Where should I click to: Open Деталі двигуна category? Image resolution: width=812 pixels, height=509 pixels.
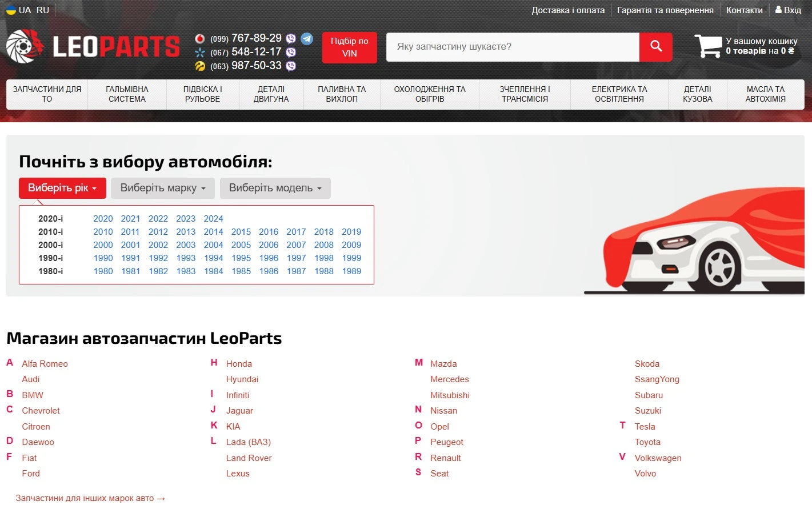coord(271,94)
